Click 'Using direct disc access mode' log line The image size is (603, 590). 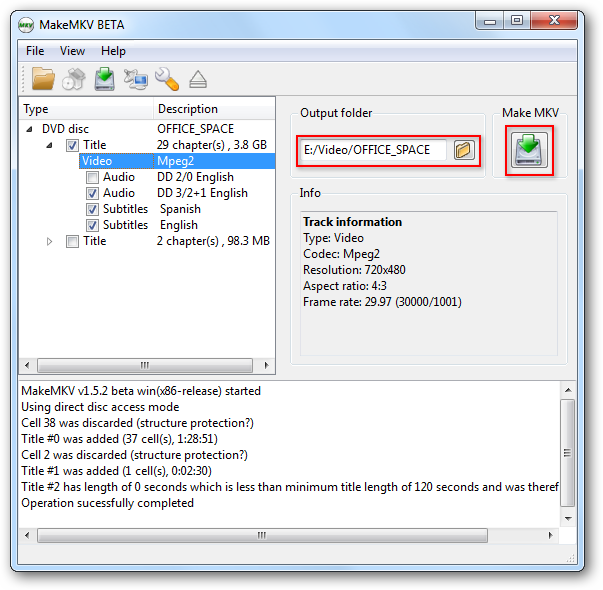coord(100,407)
